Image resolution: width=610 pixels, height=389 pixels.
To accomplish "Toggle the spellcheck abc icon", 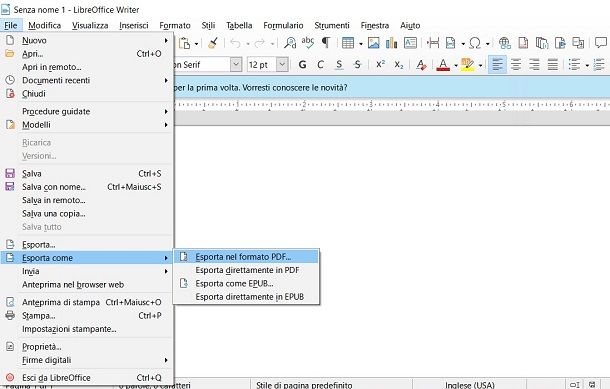I will [x=308, y=43].
